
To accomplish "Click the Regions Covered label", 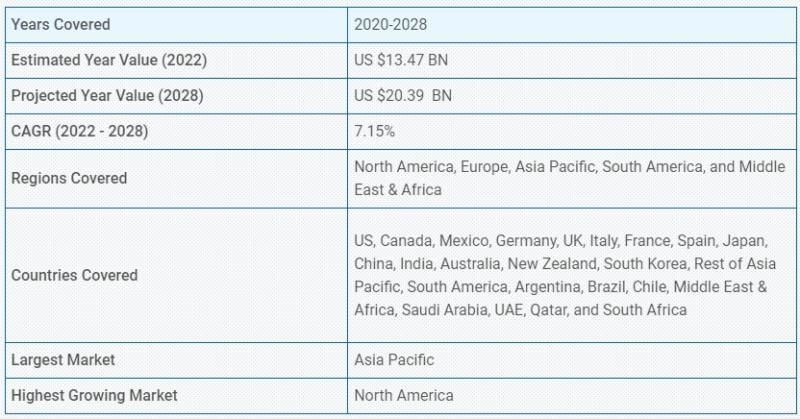I will (69, 179).
